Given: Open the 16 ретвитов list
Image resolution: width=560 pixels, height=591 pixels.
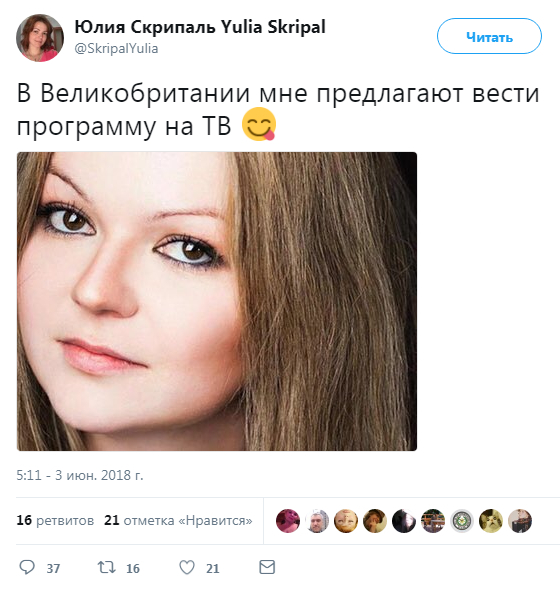Looking at the screenshot, I should point(55,521).
